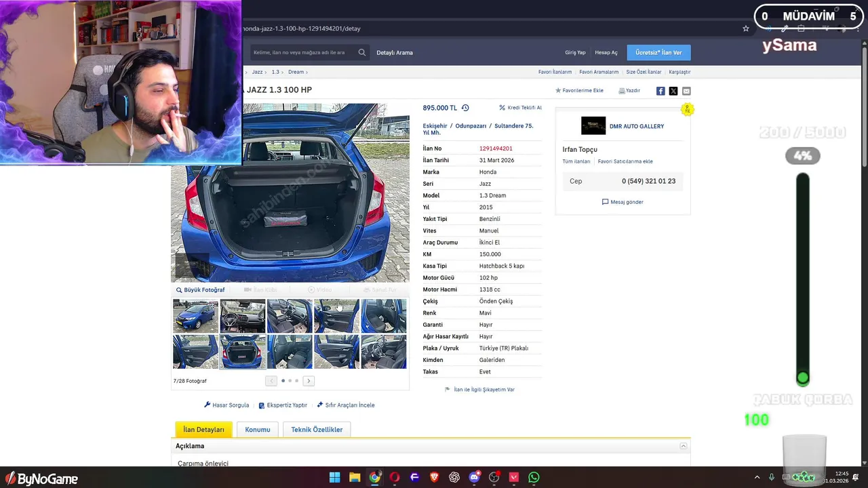868x488 pixels.
Task: Open Favori Aramalarım link
Action: point(599,72)
